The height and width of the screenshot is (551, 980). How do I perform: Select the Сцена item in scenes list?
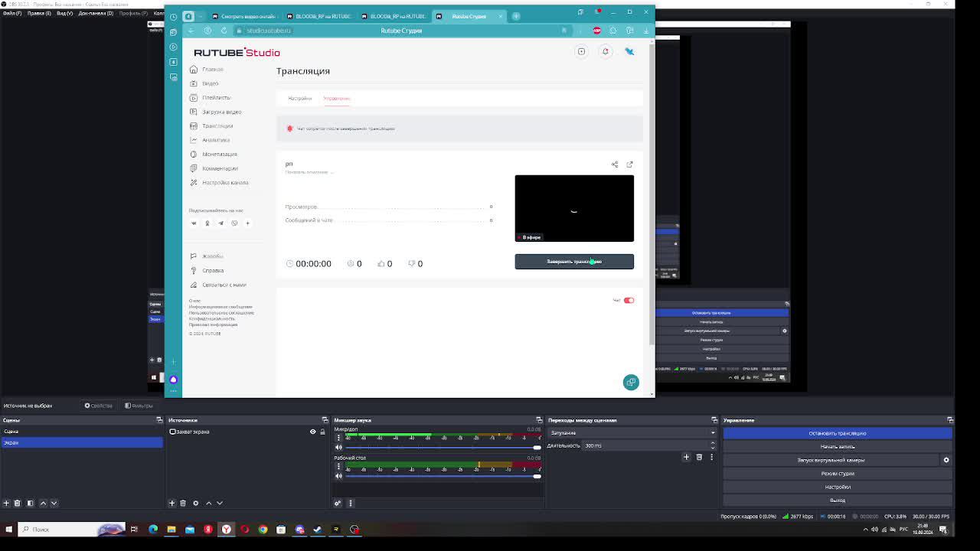[x=81, y=432]
